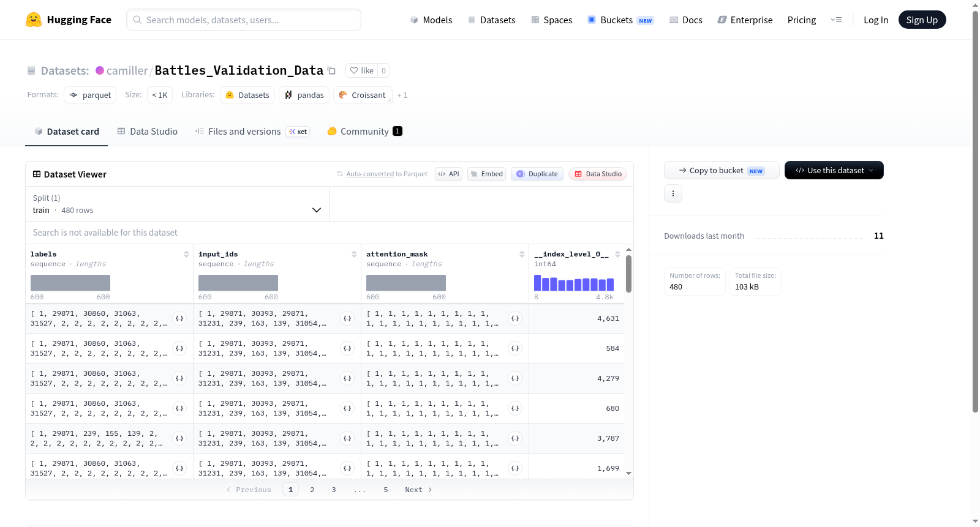Open the Models page

431,20
